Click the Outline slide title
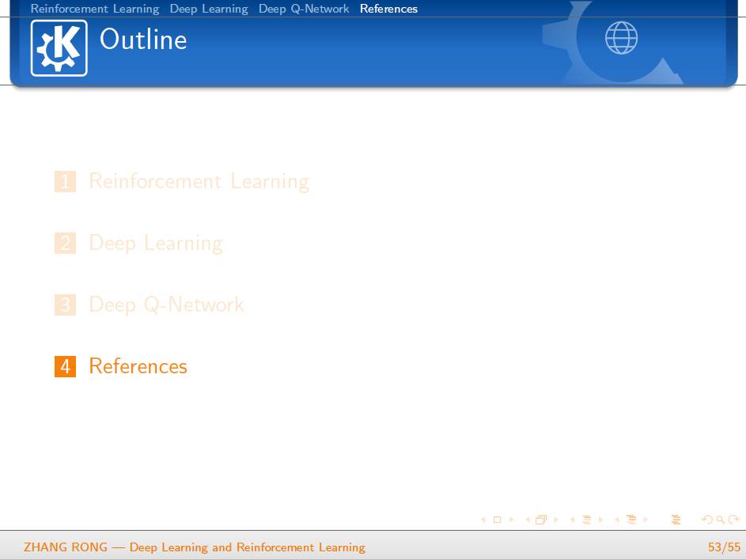Viewport: 746px width, 560px height. click(x=143, y=39)
